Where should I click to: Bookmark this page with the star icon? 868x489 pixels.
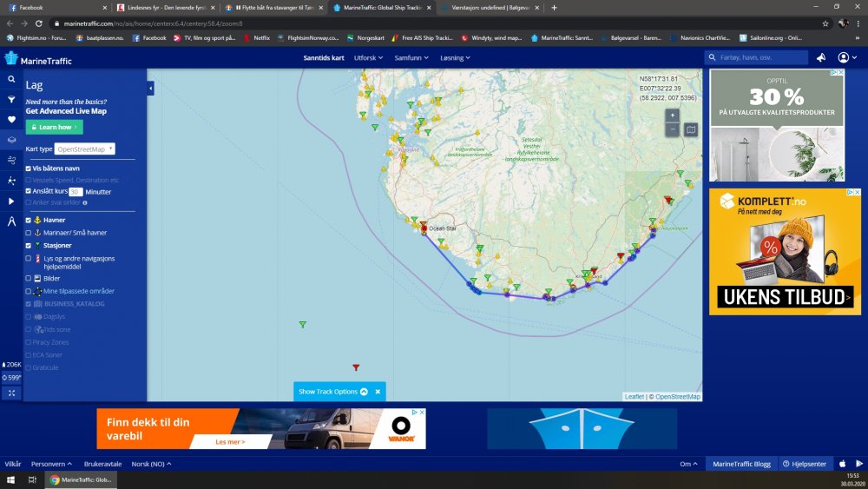tap(825, 23)
